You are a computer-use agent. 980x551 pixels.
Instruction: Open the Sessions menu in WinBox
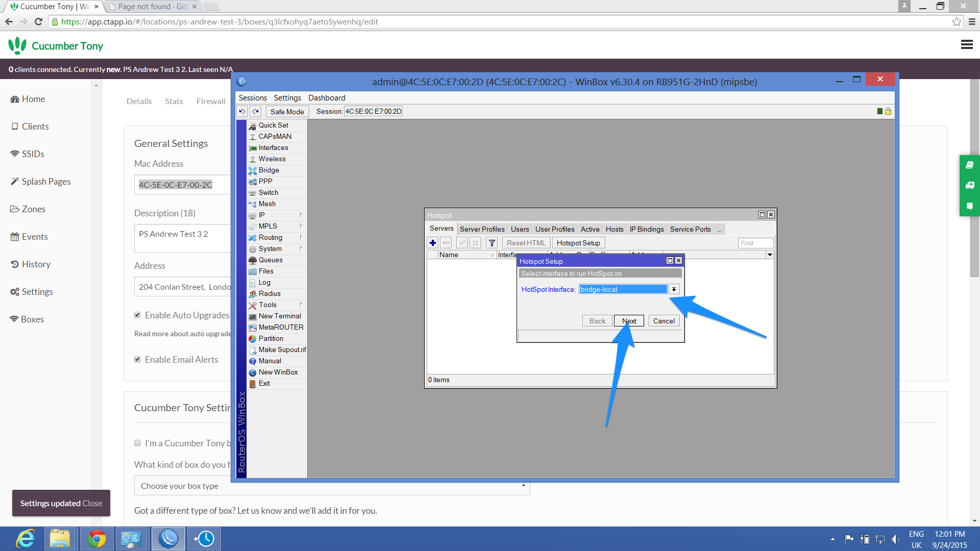point(253,98)
